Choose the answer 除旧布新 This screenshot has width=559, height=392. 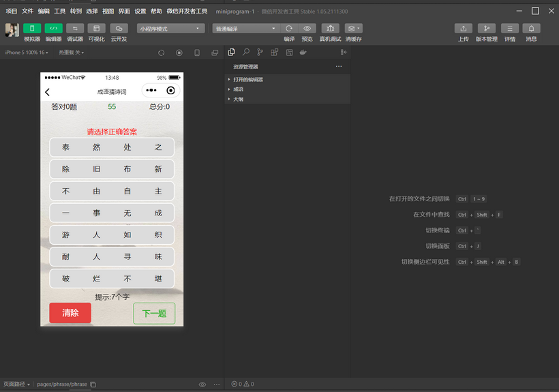coord(112,169)
